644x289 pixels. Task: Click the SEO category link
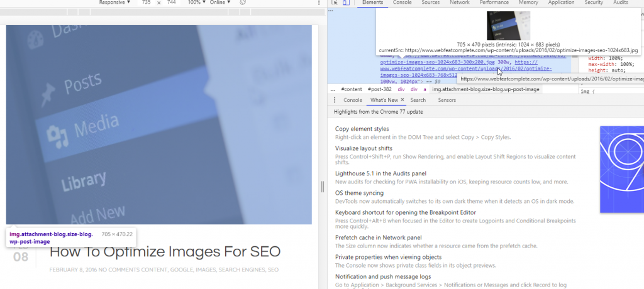[273, 270]
